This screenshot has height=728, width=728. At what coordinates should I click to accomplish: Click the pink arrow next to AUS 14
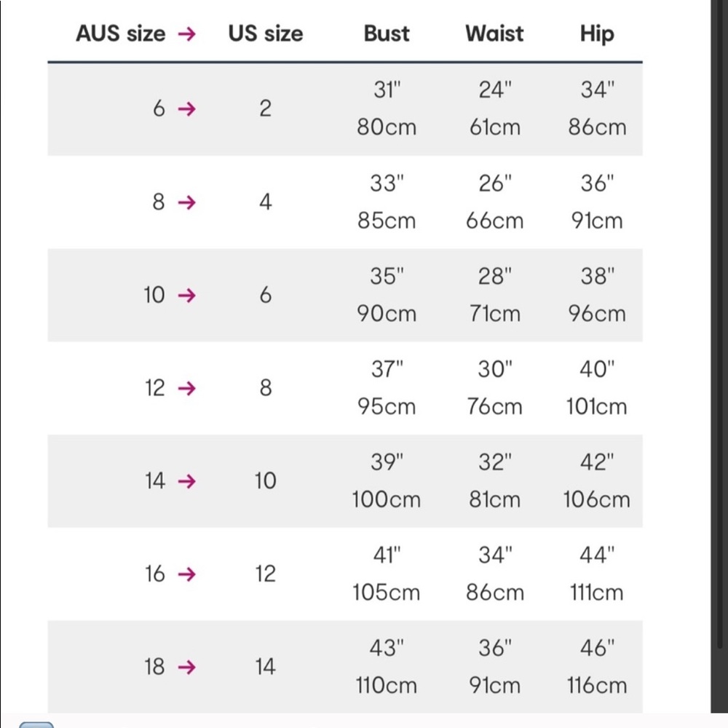click(x=187, y=481)
